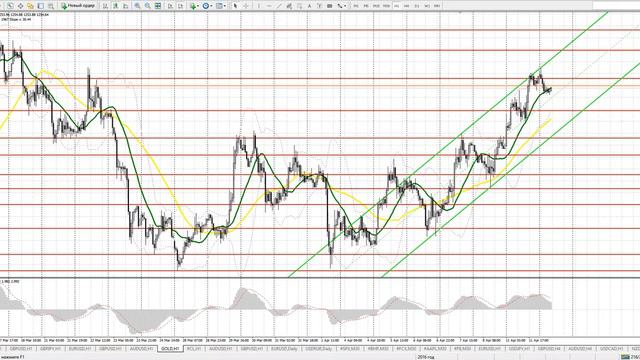Open the USDRUB,Daily chart tab

coord(318,349)
